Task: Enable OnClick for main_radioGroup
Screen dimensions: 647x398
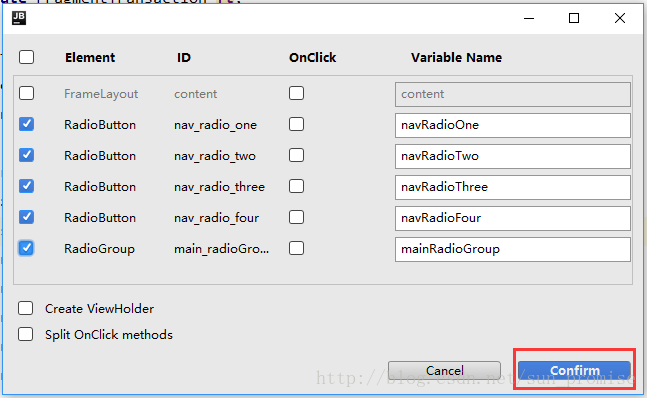Action: (x=296, y=248)
